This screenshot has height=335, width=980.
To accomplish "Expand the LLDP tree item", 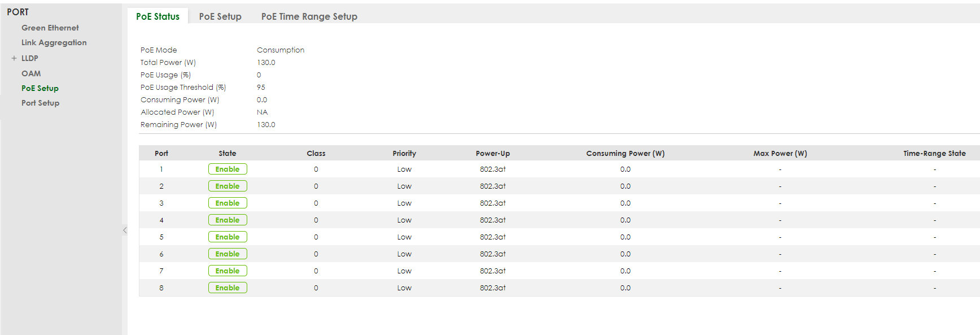I will [14, 58].
